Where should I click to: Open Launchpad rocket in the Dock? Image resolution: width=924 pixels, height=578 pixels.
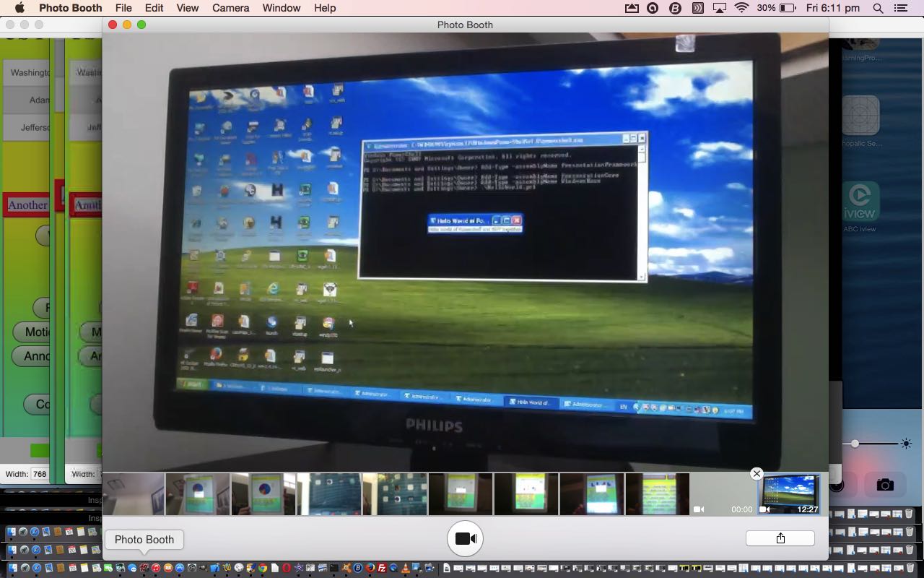coord(25,568)
